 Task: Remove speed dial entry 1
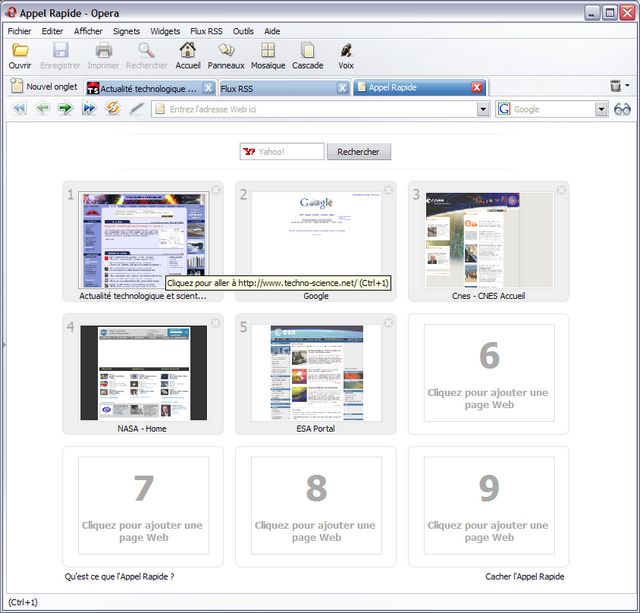click(x=216, y=190)
